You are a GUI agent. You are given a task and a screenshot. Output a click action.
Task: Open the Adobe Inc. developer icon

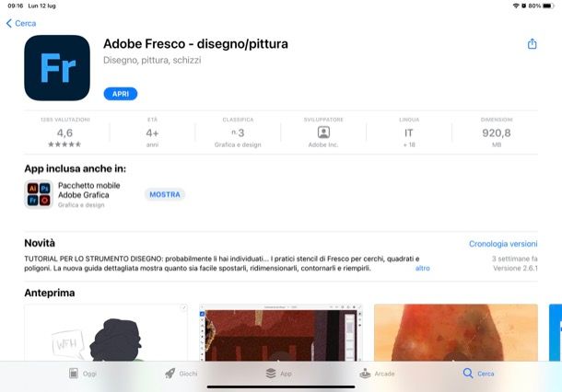tap(323, 133)
